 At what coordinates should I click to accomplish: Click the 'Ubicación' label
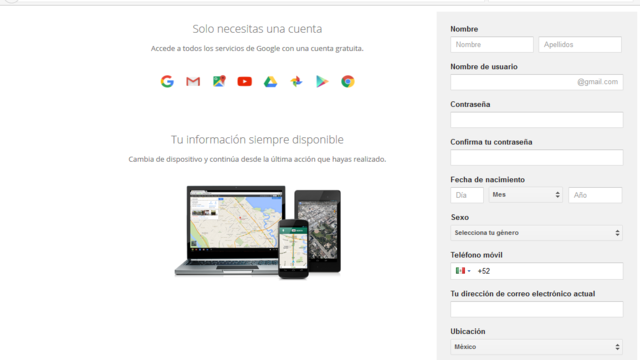[468, 331]
